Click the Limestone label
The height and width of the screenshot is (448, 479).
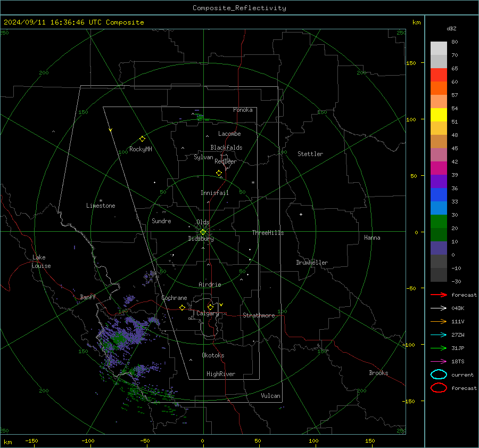click(101, 206)
